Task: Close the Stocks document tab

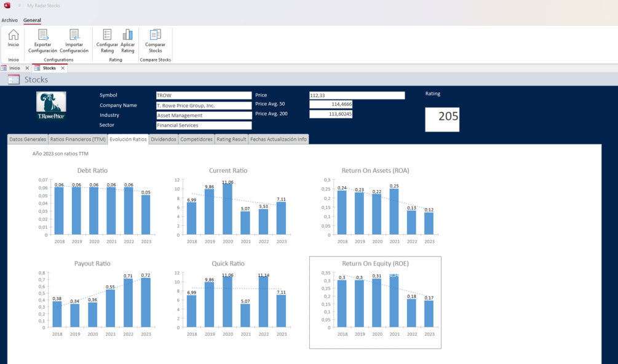Action: click(63, 68)
